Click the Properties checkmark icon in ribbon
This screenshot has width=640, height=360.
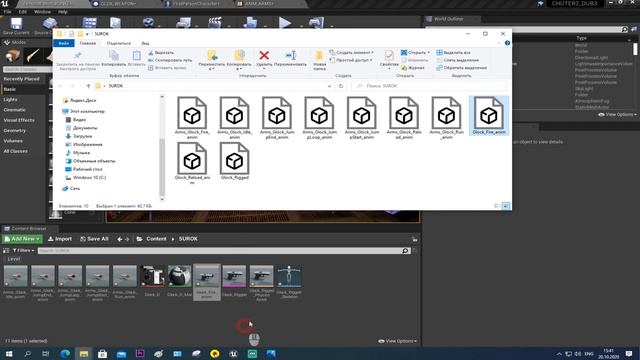389,55
